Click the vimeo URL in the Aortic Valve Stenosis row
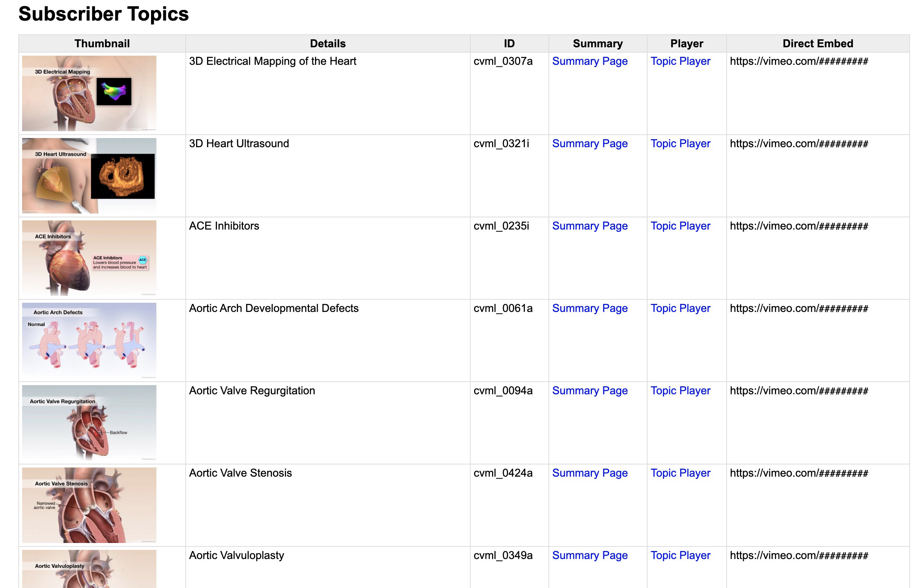 pyautogui.click(x=799, y=473)
